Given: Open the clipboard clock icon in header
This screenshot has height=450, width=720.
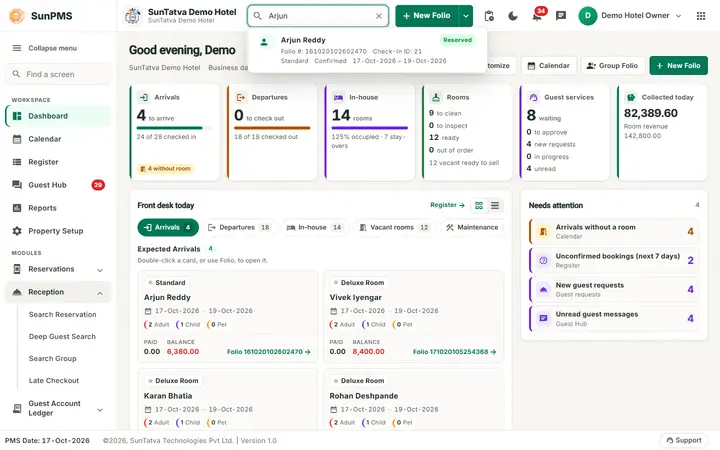Looking at the screenshot, I should click(x=489, y=16).
